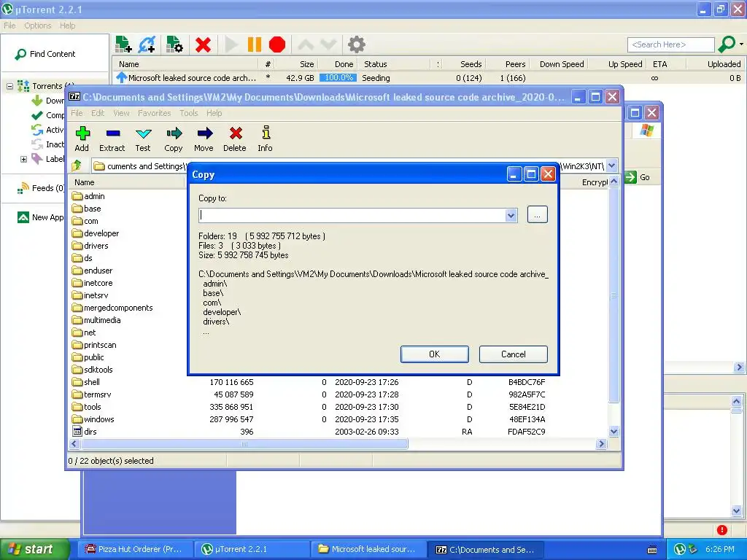
Task: Click the µTorrent search magnifier icon
Action: point(726,44)
